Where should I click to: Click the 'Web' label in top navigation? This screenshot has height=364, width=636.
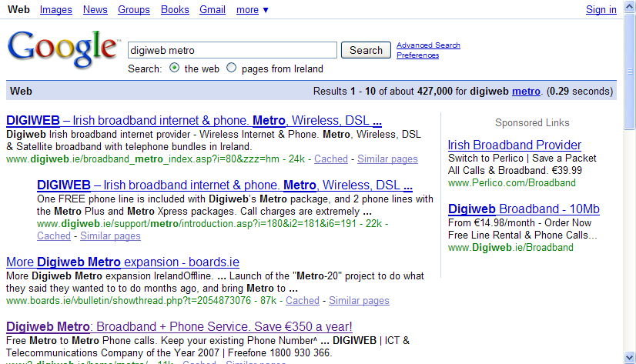point(18,9)
